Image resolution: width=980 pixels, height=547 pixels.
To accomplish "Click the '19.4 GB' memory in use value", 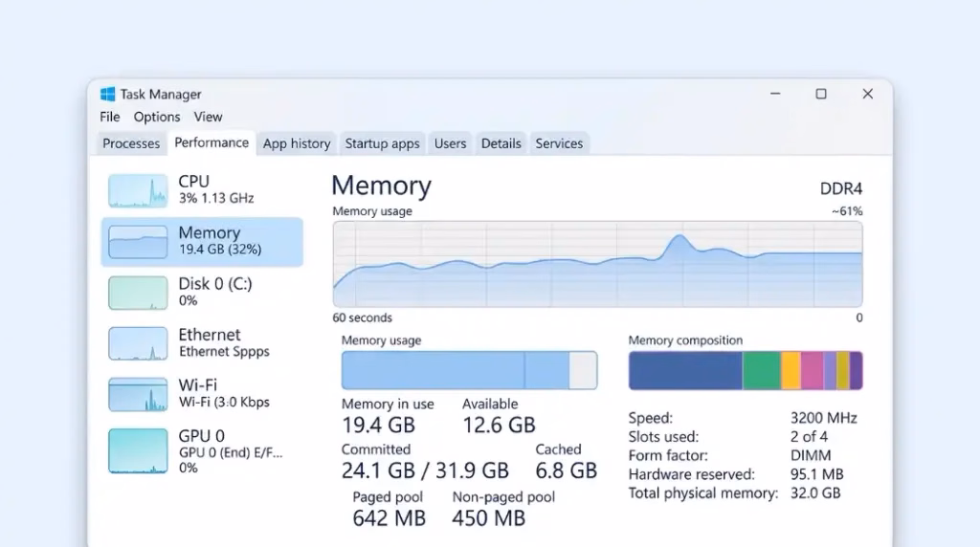I will 378,425.
